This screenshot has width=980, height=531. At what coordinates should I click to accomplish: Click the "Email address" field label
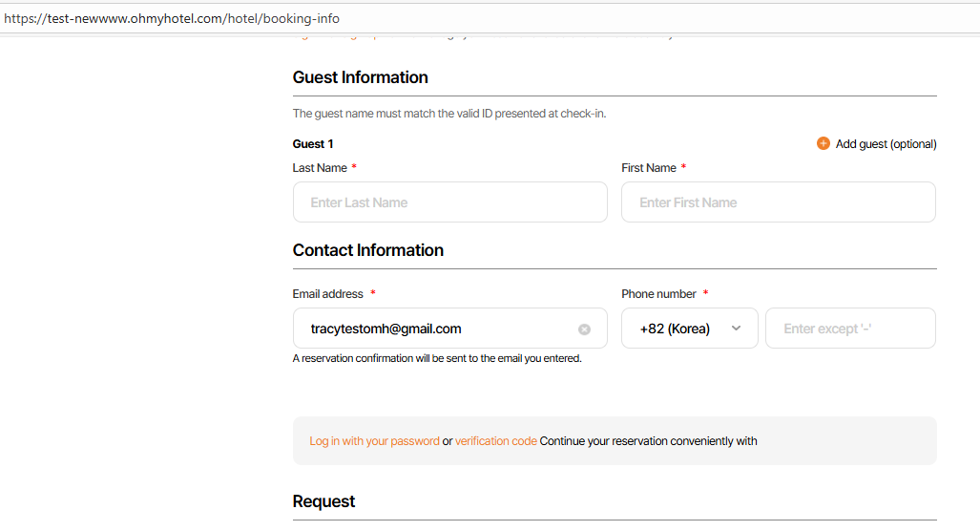tap(328, 294)
